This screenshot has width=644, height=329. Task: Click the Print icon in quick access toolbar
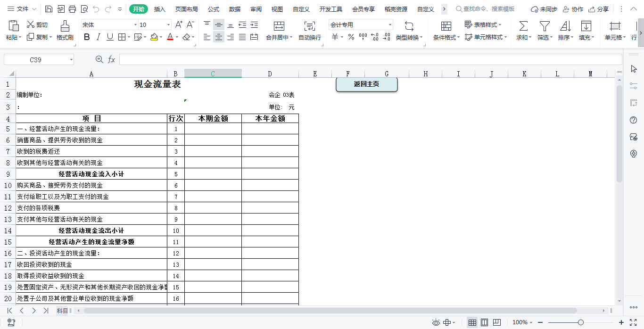tap(72, 9)
